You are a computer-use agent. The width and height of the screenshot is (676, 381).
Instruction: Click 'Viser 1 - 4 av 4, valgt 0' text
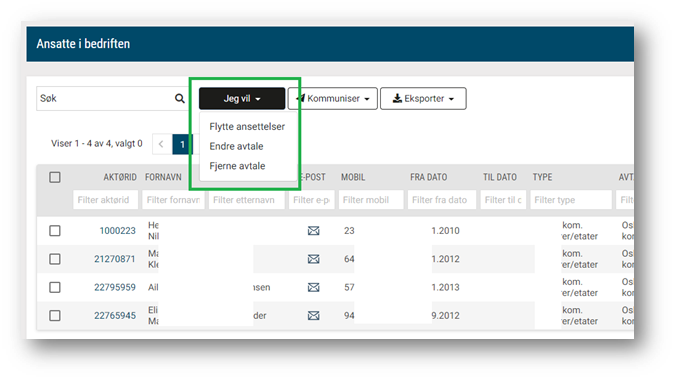click(97, 144)
